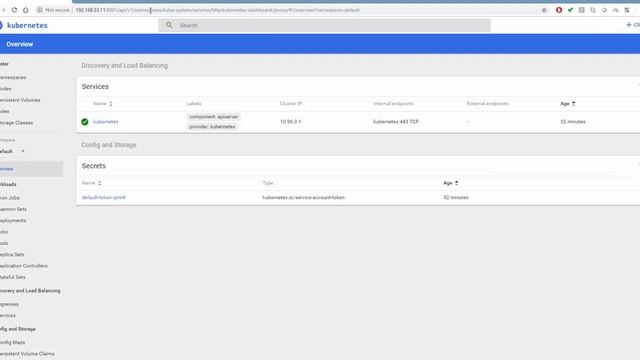
Task: Click the Labels column header
Action: (x=194, y=104)
